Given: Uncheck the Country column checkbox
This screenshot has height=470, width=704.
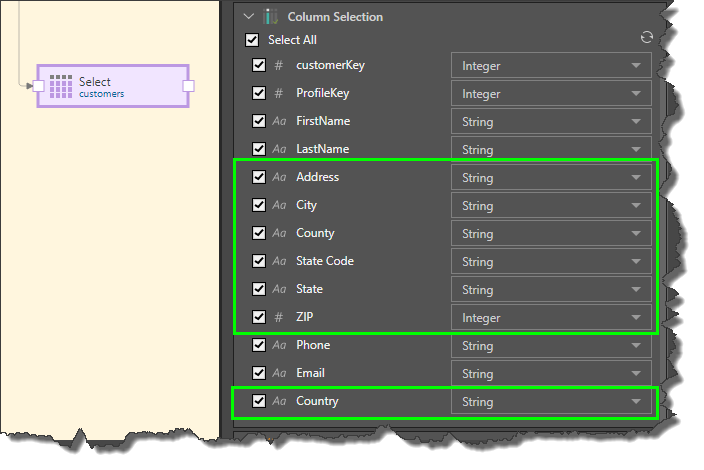Looking at the screenshot, I should point(259,401).
